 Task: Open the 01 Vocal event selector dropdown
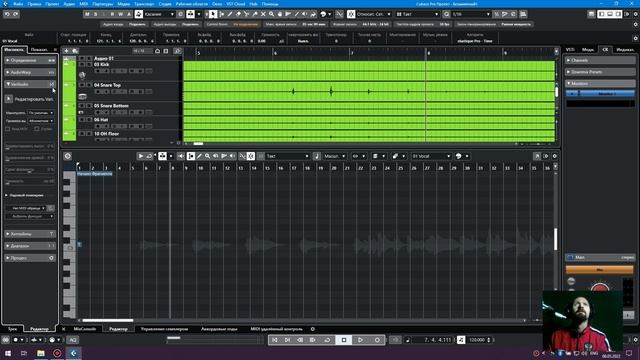click(431, 156)
